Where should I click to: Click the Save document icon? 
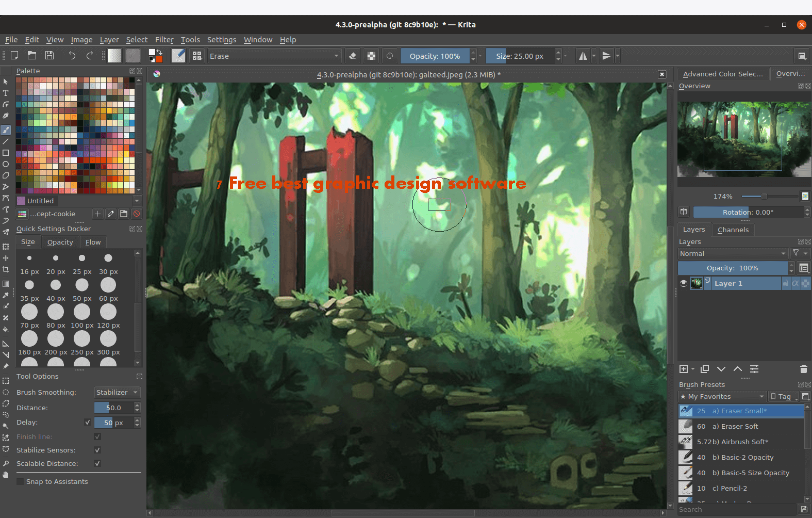[49, 56]
